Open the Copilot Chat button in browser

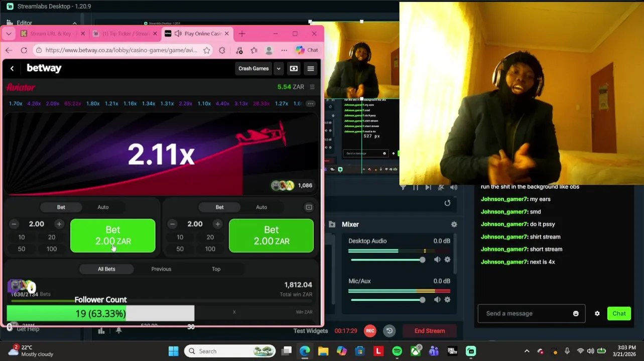click(x=307, y=50)
